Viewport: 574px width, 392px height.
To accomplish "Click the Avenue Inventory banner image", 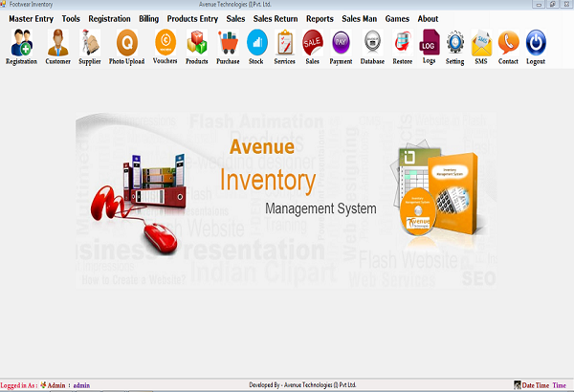I will click(x=286, y=200).
